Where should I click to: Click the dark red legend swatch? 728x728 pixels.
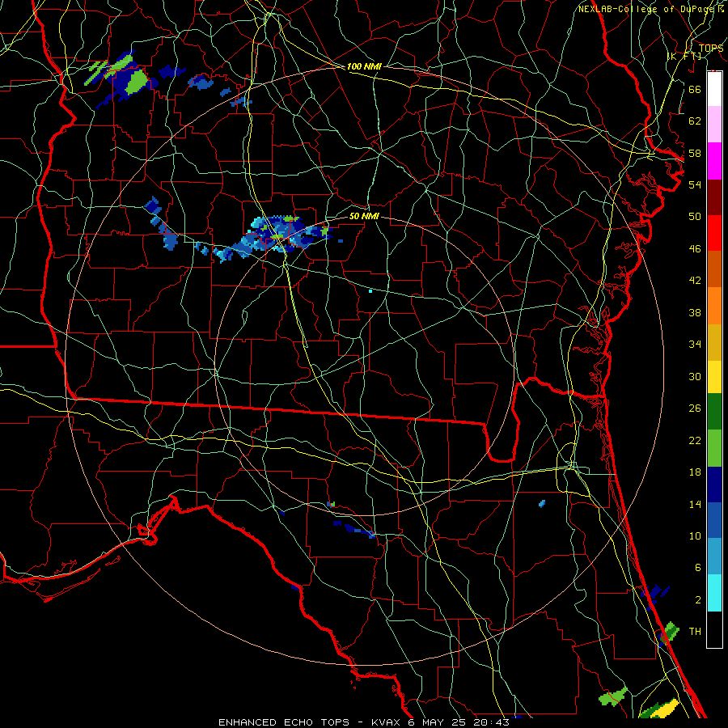pos(714,197)
